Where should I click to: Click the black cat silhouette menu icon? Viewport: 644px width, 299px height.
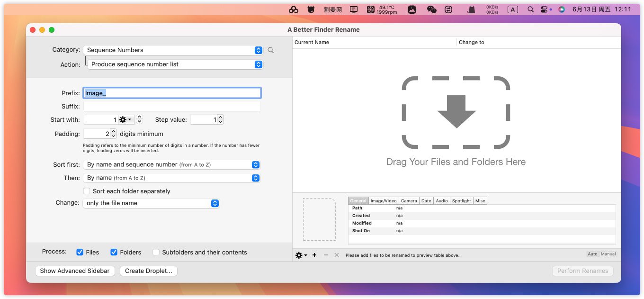coord(471,9)
